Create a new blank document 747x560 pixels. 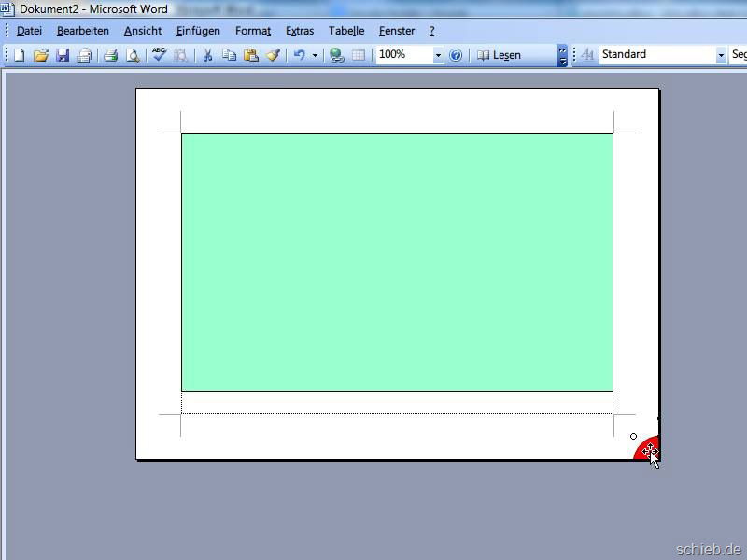pos(19,55)
